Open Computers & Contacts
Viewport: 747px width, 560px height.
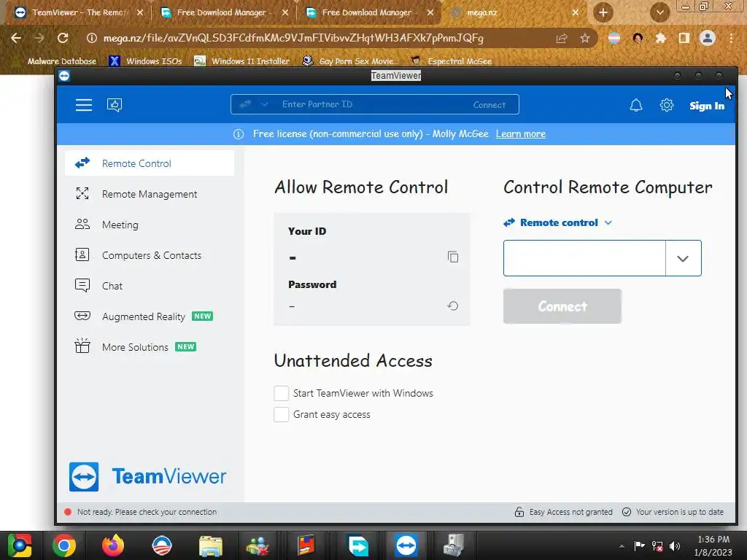click(x=150, y=255)
